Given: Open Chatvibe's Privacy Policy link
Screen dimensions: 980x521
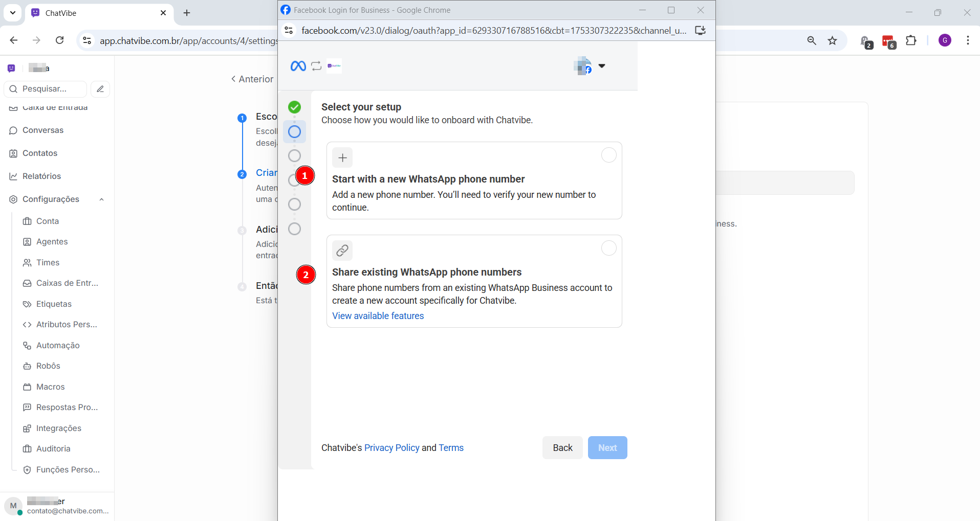Looking at the screenshot, I should click(392, 448).
